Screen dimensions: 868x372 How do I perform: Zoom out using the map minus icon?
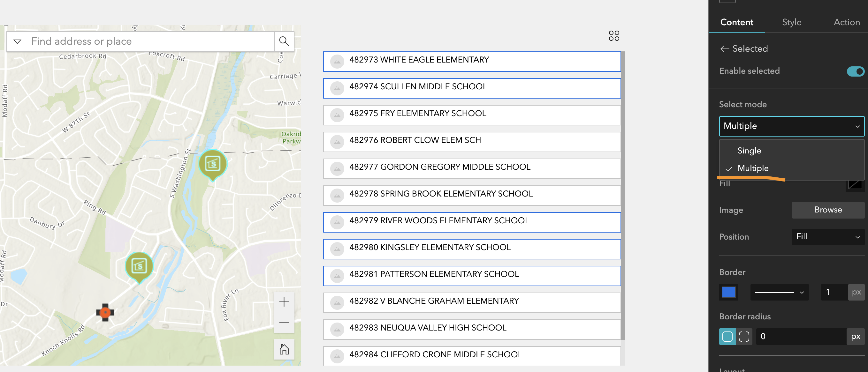284,322
